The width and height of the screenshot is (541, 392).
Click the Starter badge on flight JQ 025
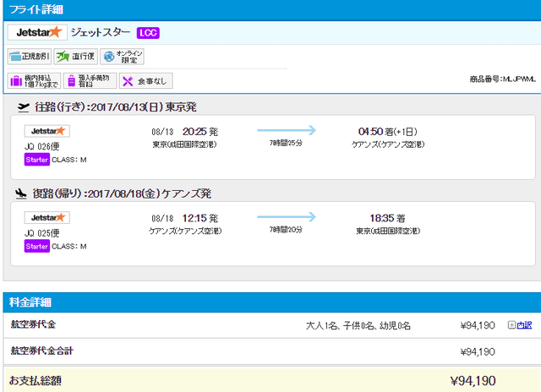click(37, 246)
